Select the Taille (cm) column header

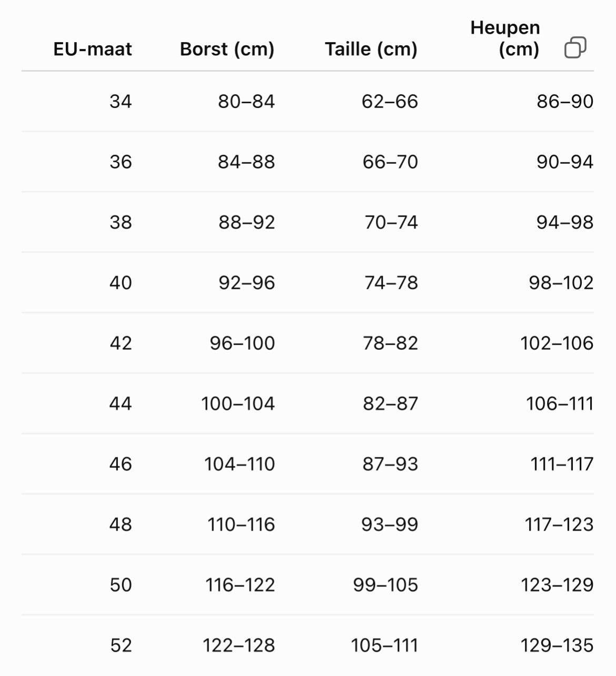(x=371, y=49)
